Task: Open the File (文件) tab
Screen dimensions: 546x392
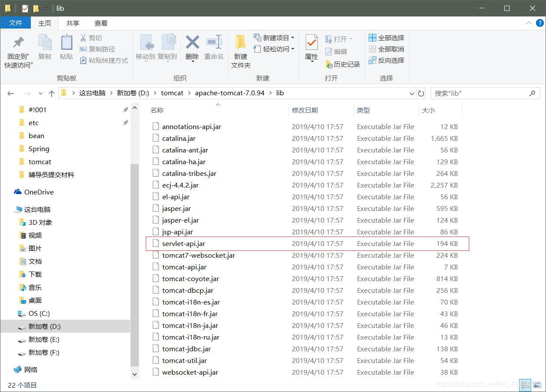Action: click(16, 23)
